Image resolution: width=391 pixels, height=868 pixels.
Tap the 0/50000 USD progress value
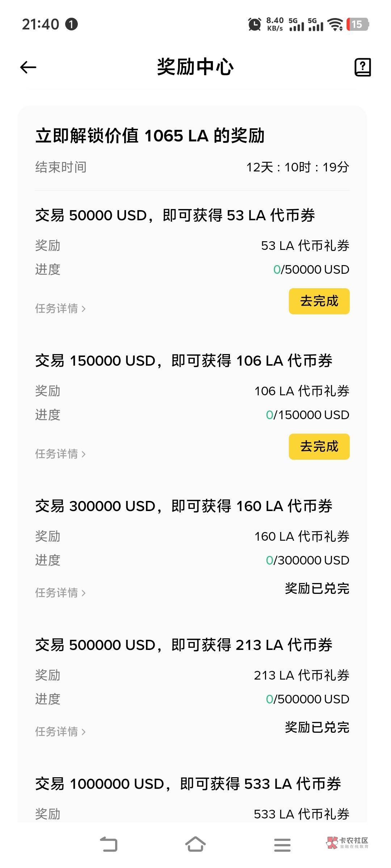coord(311,269)
